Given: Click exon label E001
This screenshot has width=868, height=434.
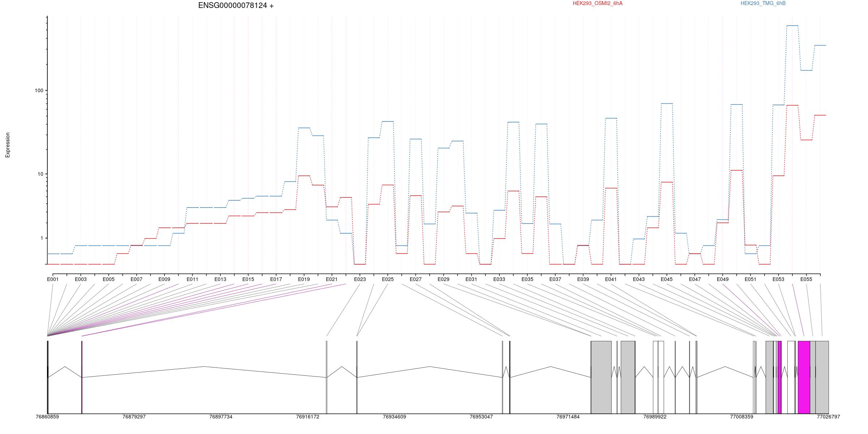Looking at the screenshot, I should pyautogui.click(x=53, y=279).
